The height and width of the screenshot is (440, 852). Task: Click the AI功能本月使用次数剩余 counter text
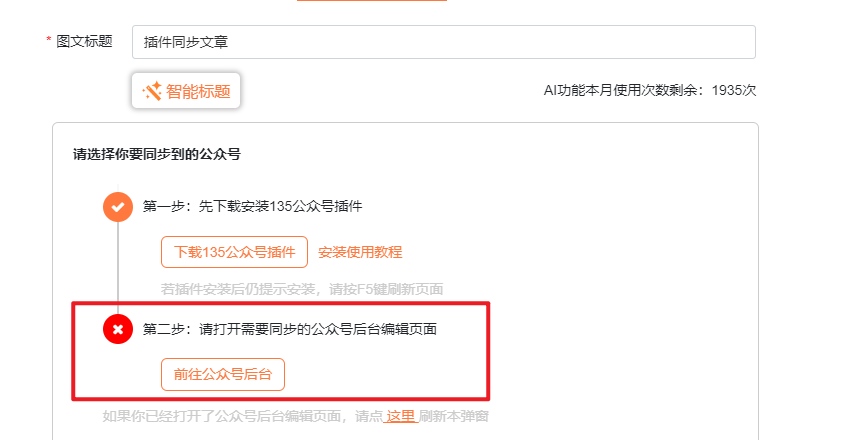[650, 90]
